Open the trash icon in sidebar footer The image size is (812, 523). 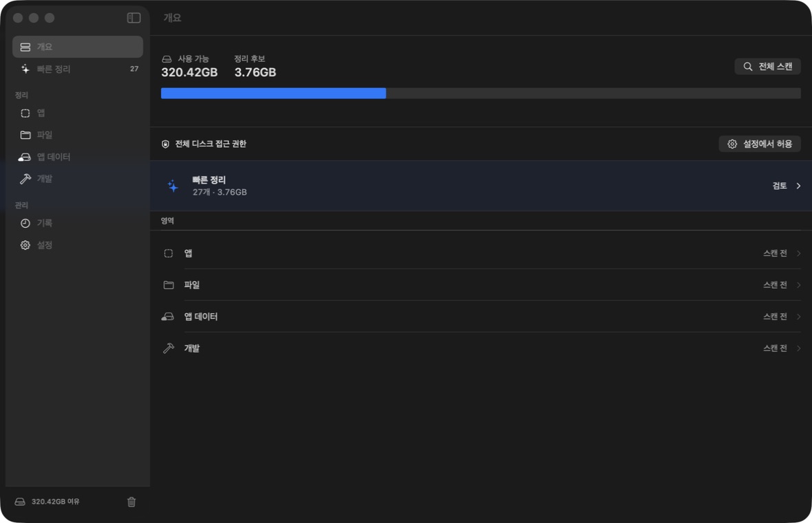point(131,502)
